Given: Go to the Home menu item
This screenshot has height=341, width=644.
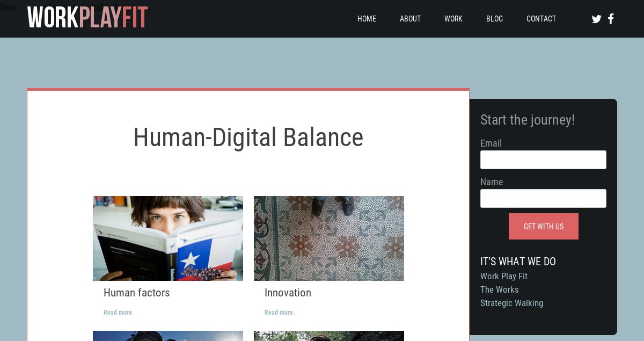Looking at the screenshot, I should coord(367,19).
